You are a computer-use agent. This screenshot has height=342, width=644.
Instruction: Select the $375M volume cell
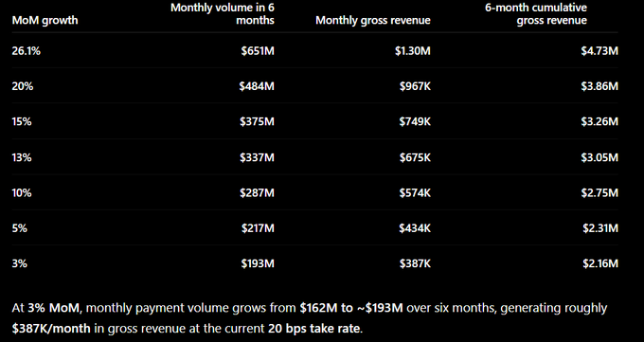tap(257, 121)
